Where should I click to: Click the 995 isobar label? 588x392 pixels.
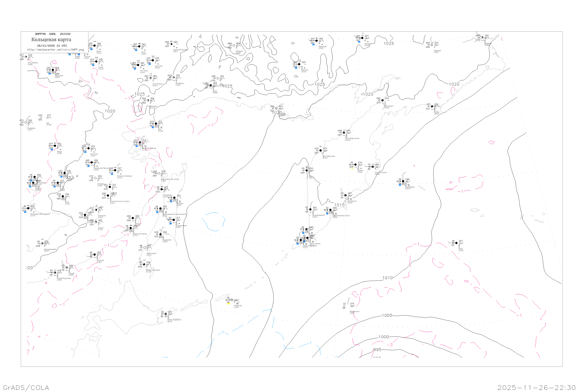pyautogui.click(x=377, y=349)
